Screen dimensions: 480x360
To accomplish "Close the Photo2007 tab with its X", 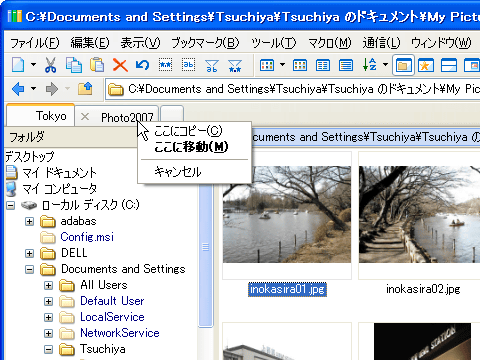I will (85, 116).
